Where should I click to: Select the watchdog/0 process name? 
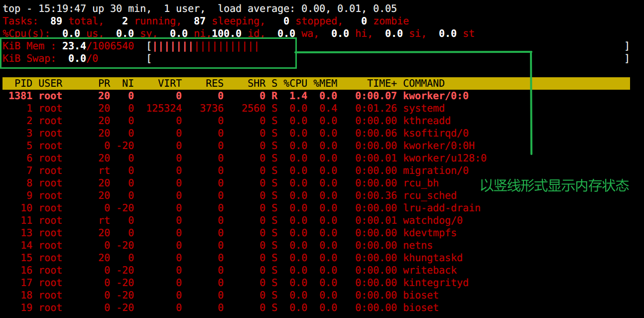pos(433,220)
